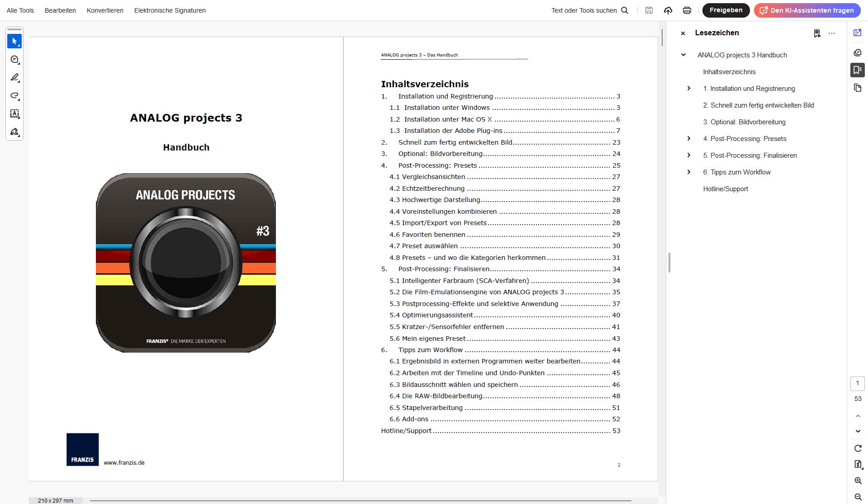Click the ANALOG PROJECTS cover image

coord(186,263)
